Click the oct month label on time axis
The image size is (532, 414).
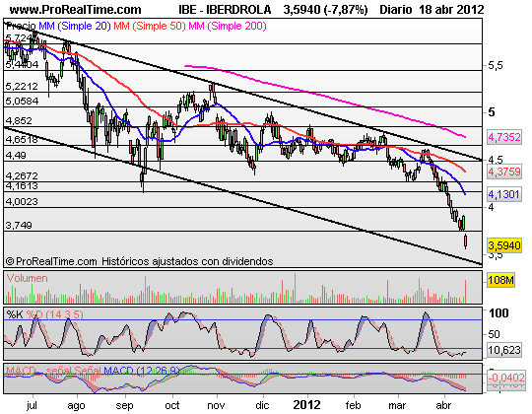click(x=172, y=405)
